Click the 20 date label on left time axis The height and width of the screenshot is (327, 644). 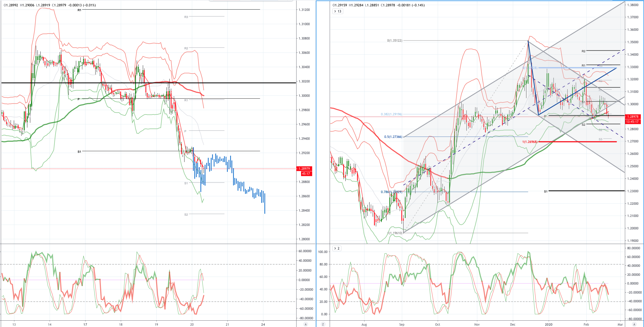pyautogui.click(x=192, y=324)
